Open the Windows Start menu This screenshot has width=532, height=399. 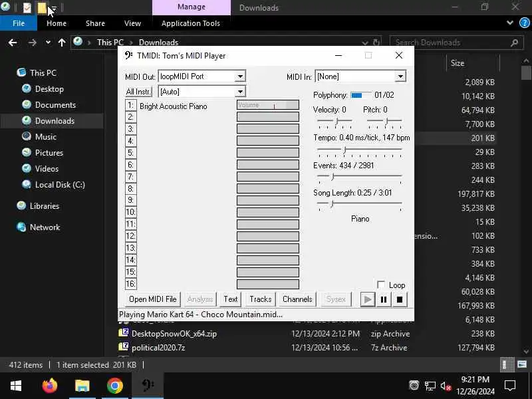tap(15, 386)
